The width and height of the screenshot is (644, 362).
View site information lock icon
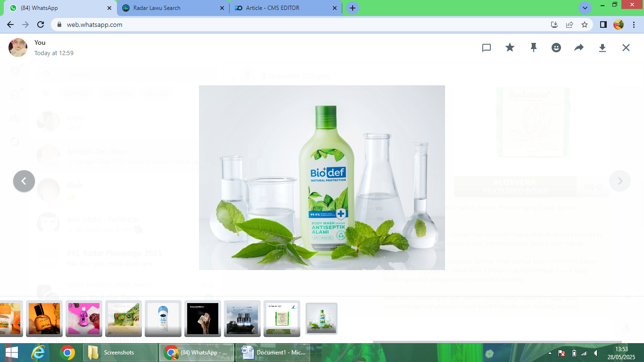[x=59, y=25]
